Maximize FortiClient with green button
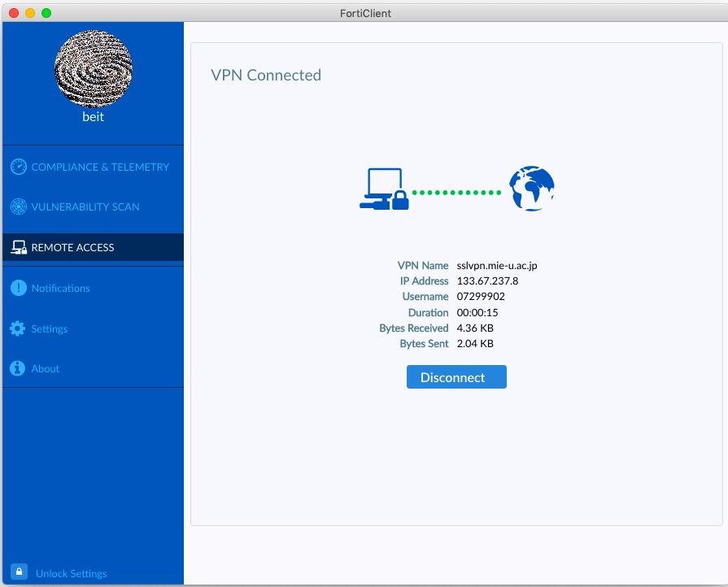This screenshot has width=728, height=587. (46, 13)
